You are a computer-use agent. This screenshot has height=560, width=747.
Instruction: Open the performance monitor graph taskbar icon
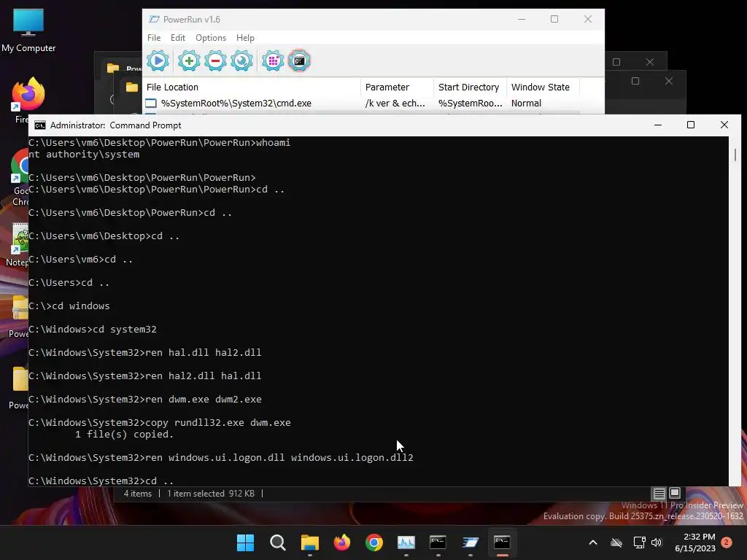tap(406, 542)
